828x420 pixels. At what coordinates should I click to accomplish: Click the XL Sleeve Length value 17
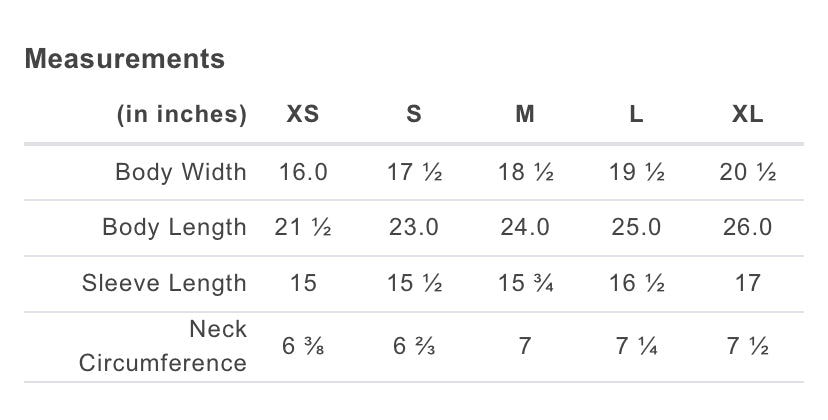tap(747, 283)
